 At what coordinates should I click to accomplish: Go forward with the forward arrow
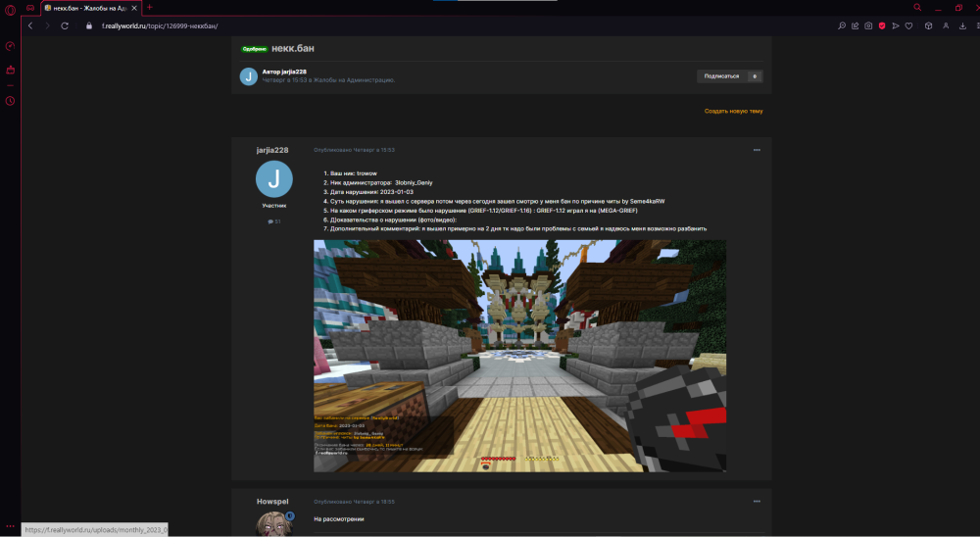[x=47, y=25]
